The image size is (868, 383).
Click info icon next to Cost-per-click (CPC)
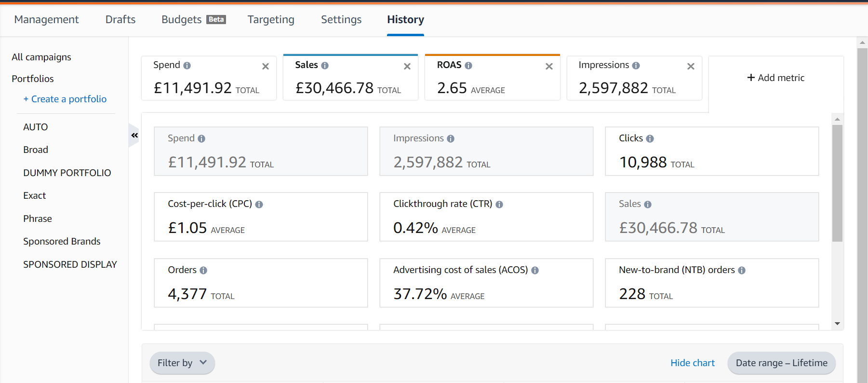(259, 205)
